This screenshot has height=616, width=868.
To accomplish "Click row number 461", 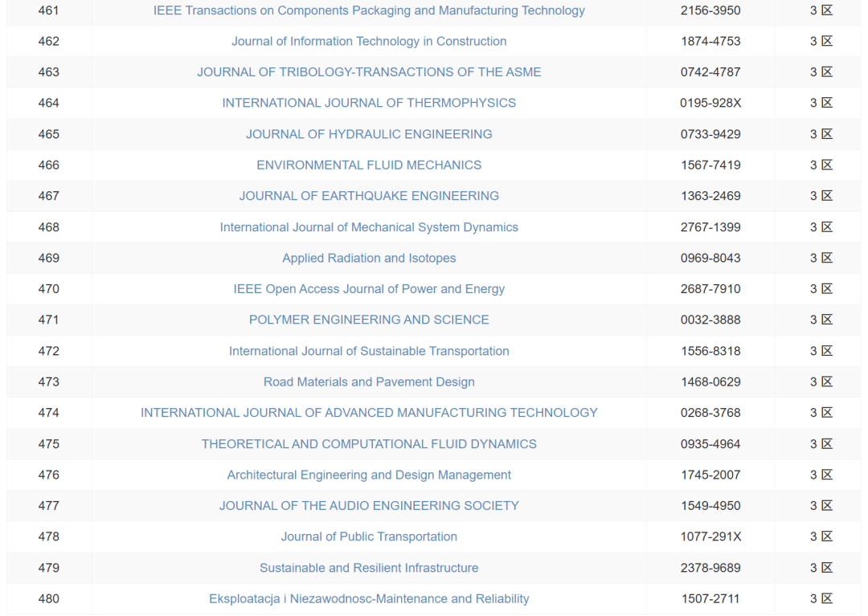I will (x=49, y=10).
